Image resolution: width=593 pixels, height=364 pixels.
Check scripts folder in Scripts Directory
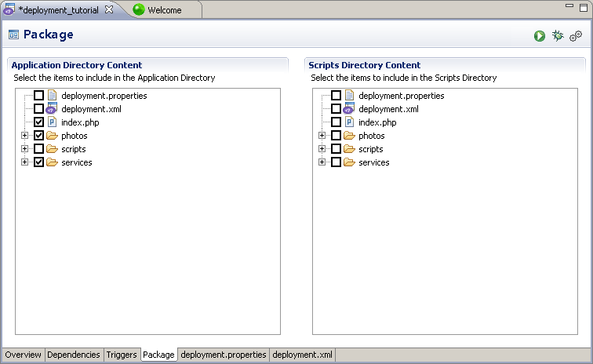click(336, 149)
